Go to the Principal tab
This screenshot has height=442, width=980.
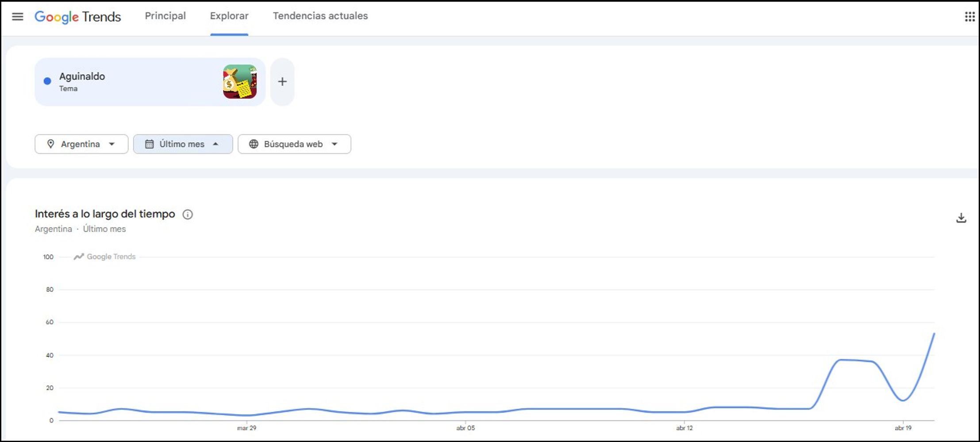click(x=165, y=16)
